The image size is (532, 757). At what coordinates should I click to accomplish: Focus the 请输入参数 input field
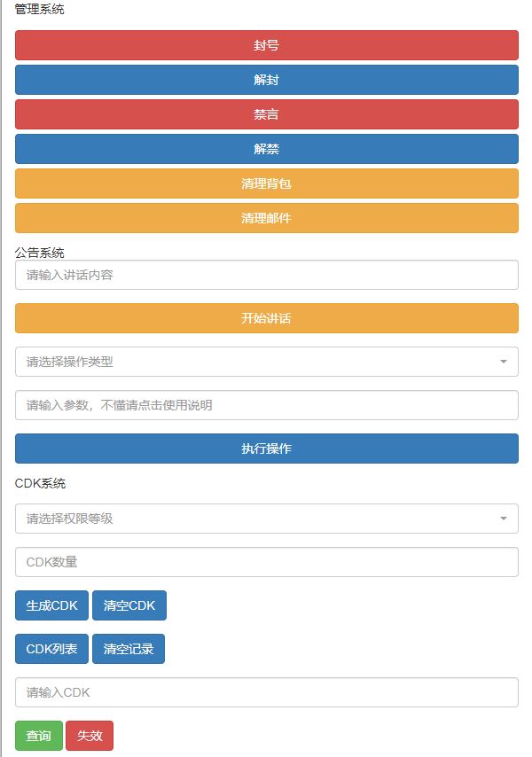click(266, 405)
